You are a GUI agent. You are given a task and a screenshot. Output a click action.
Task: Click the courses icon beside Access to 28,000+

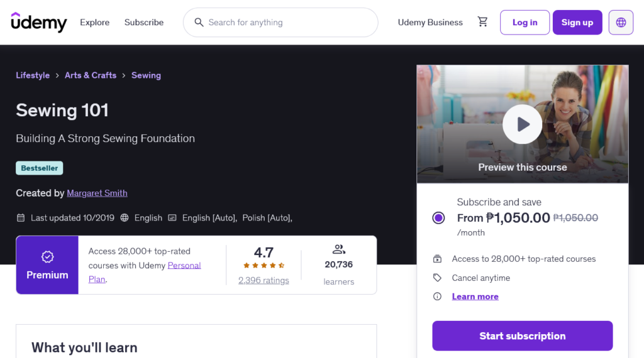[437, 259]
